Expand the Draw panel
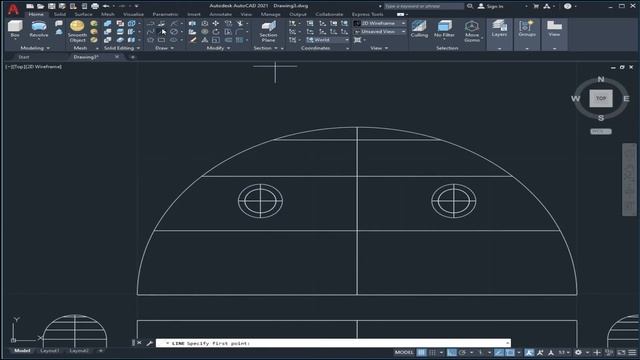The image size is (640, 360). point(164,48)
